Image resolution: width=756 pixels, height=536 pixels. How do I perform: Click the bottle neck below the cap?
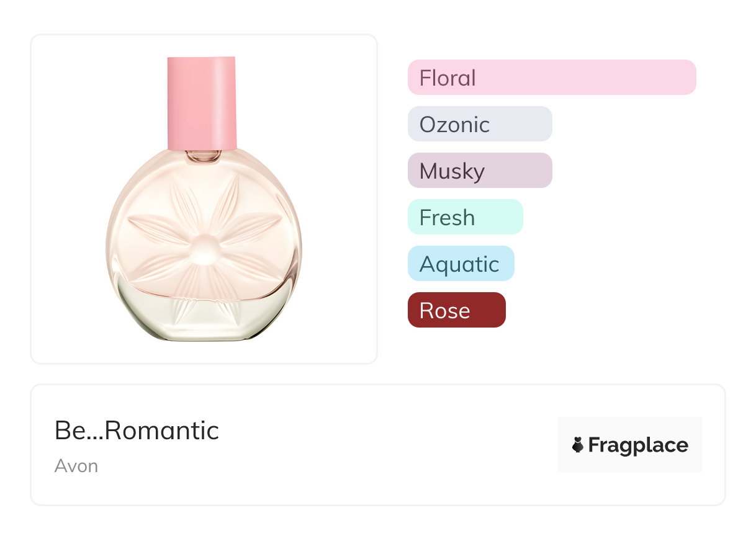(203, 156)
